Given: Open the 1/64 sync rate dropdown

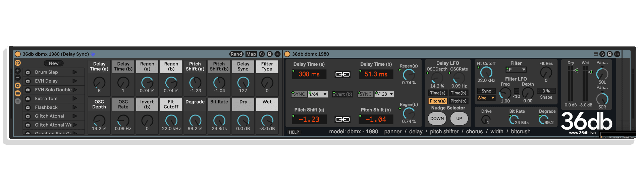Looking at the screenshot, I should point(318,94).
